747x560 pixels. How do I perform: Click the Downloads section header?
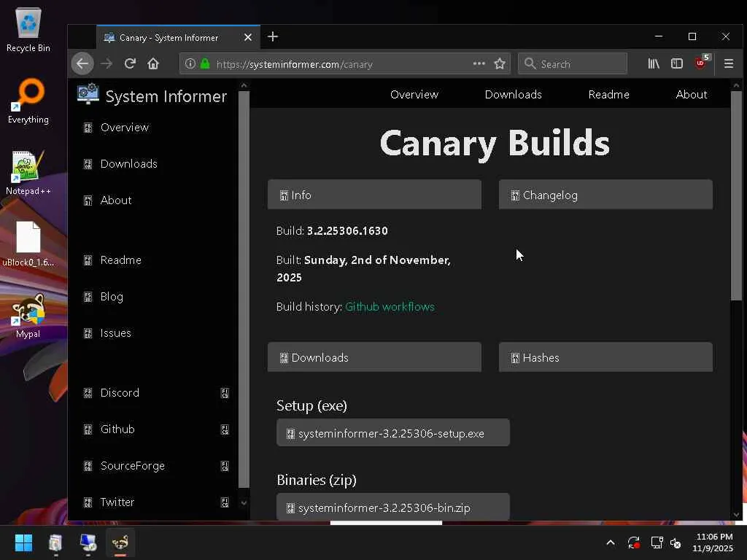click(374, 357)
